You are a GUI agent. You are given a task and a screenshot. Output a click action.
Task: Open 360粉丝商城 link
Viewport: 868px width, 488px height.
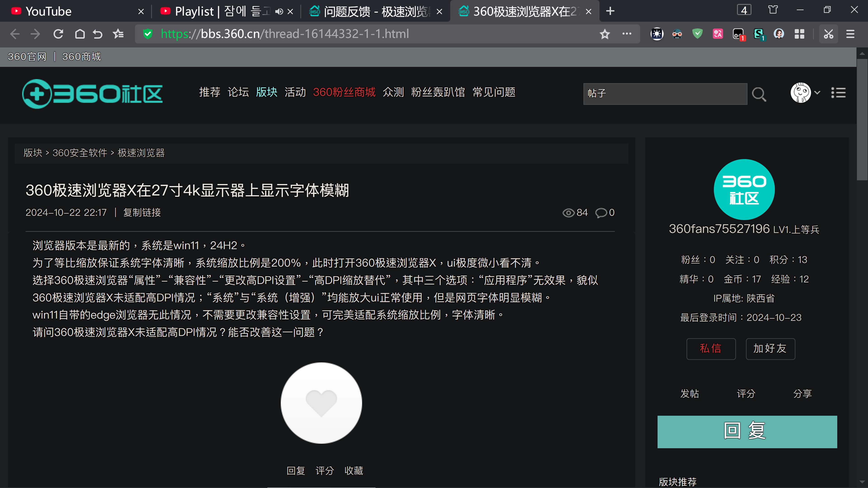coord(344,92)
